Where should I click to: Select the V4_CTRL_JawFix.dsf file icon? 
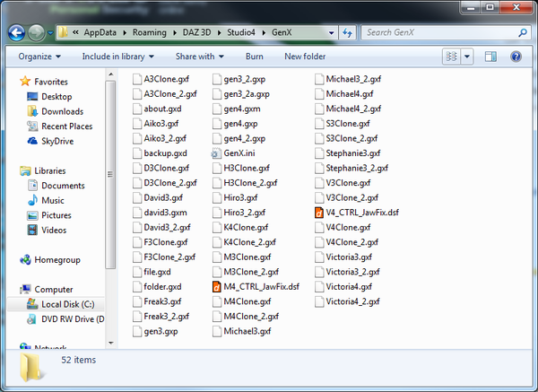[x=319, y=213]
